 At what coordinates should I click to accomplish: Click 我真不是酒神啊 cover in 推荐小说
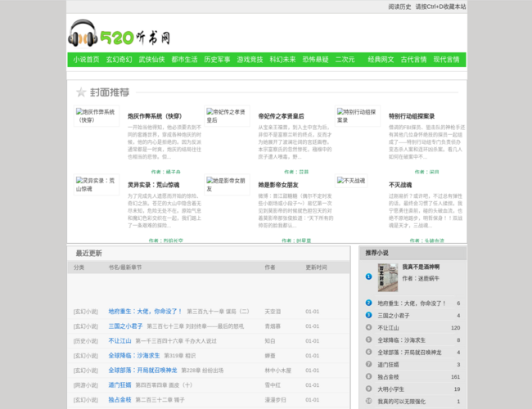pos(388,278)
